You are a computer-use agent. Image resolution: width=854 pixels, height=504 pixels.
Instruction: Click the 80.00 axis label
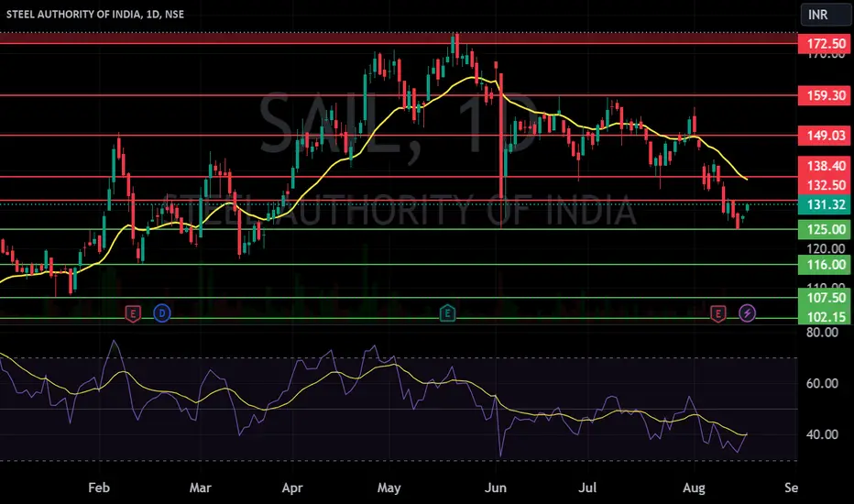tap(823, 333)
